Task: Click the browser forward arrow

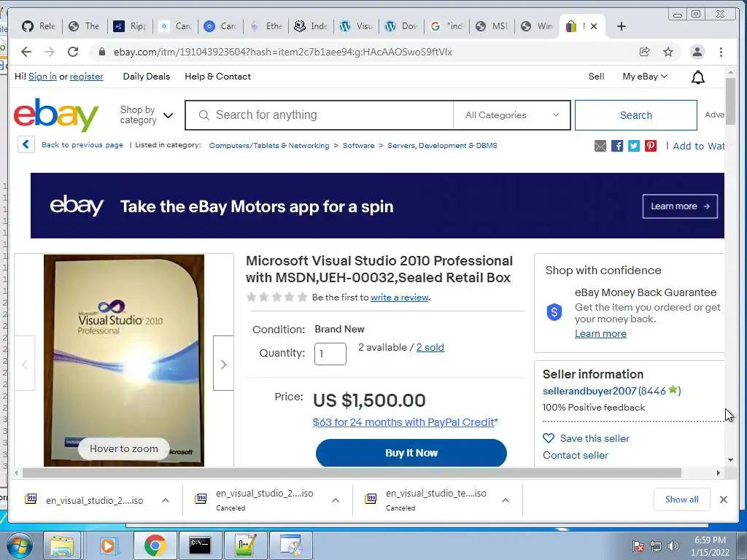Action: point(49,52)
